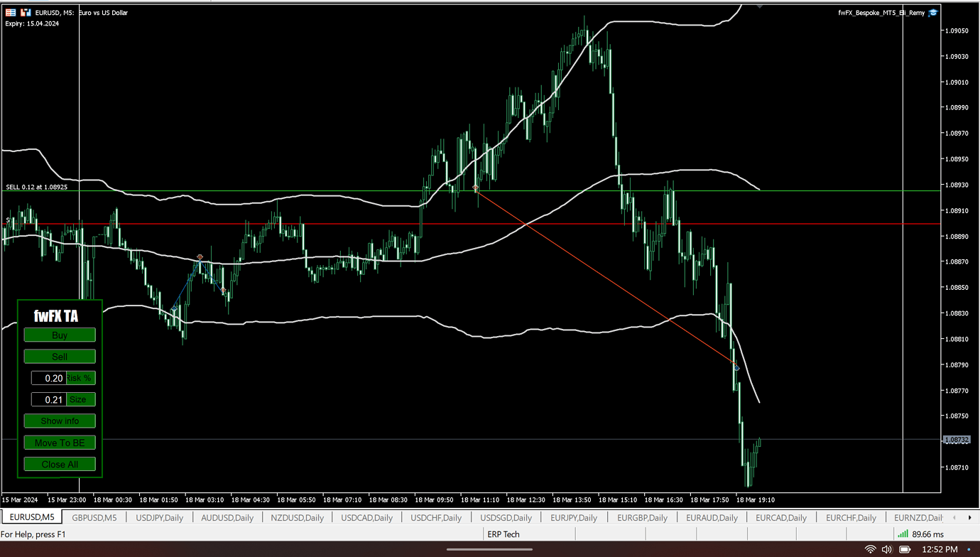Select the EURGBP,Daily chart tab
Image resolution: width=980 pixels, height=557 pixels.
[642, 517]
